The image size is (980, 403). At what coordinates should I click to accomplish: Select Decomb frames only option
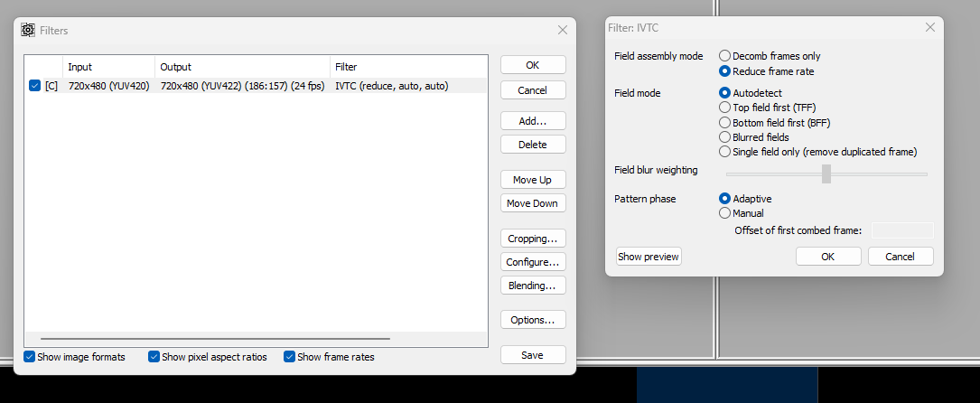point(725,56)
